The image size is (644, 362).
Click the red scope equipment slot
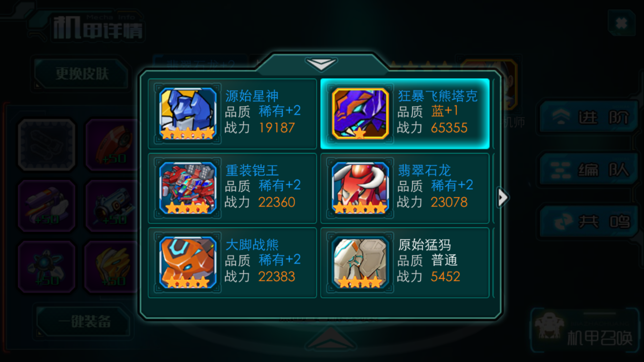point(112,145)
